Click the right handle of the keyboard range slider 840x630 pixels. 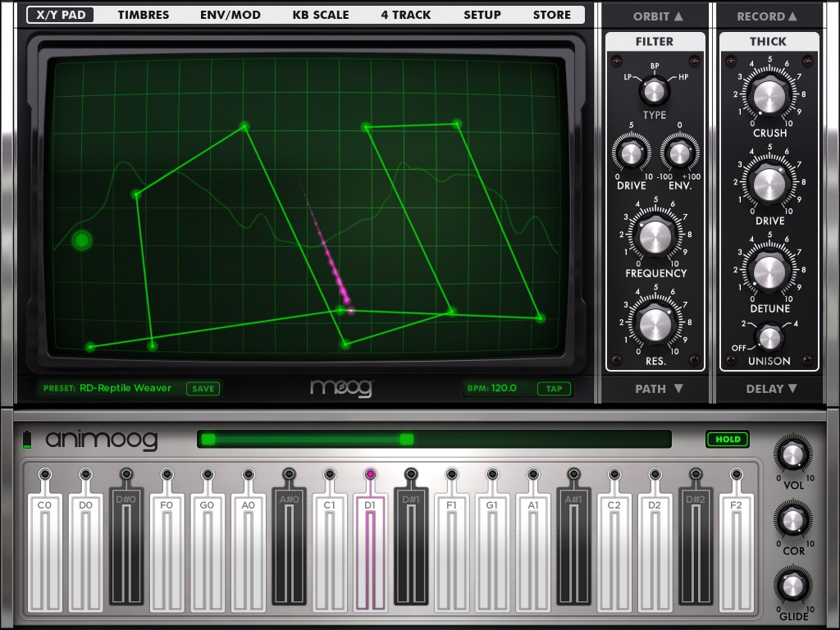coord(407,440)
